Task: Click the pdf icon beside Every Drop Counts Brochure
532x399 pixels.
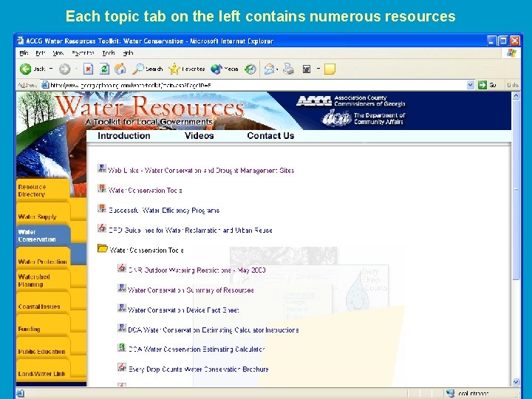Action: (x=122, y=367)
